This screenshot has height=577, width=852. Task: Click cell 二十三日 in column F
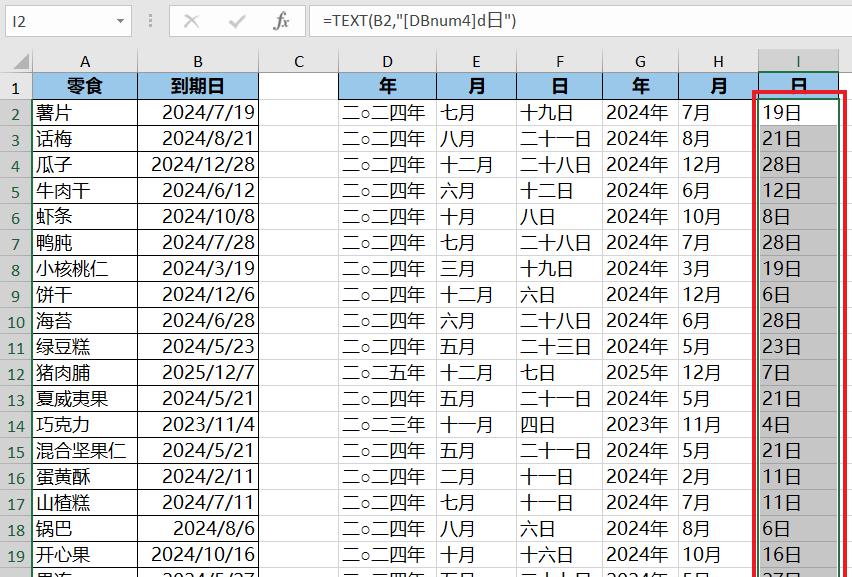pos(559,347)
